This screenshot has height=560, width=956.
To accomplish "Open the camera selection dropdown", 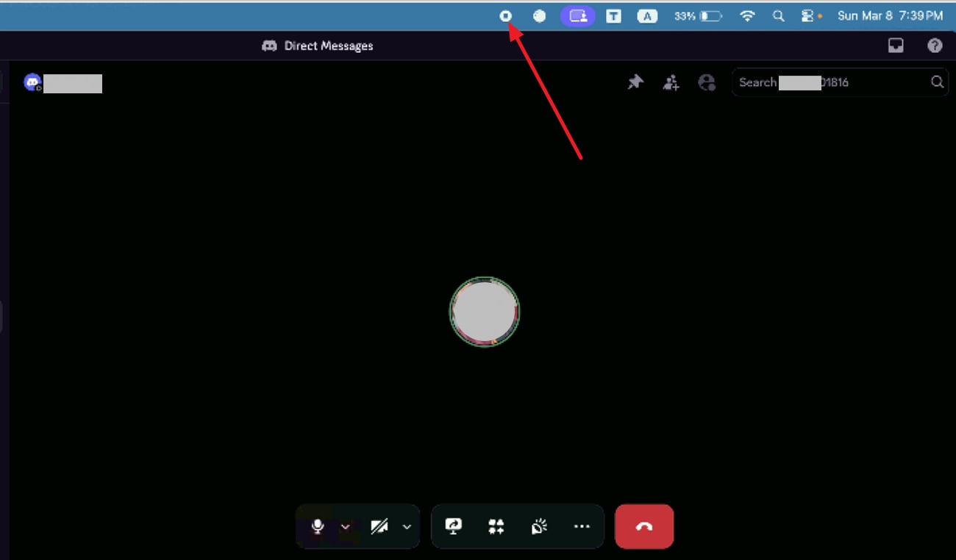I will 407,526.
